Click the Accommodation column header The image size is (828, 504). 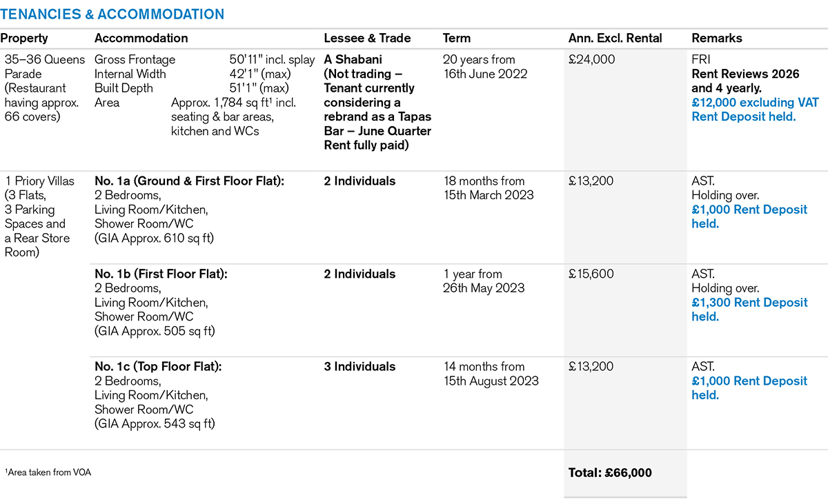tap(141, 39)
